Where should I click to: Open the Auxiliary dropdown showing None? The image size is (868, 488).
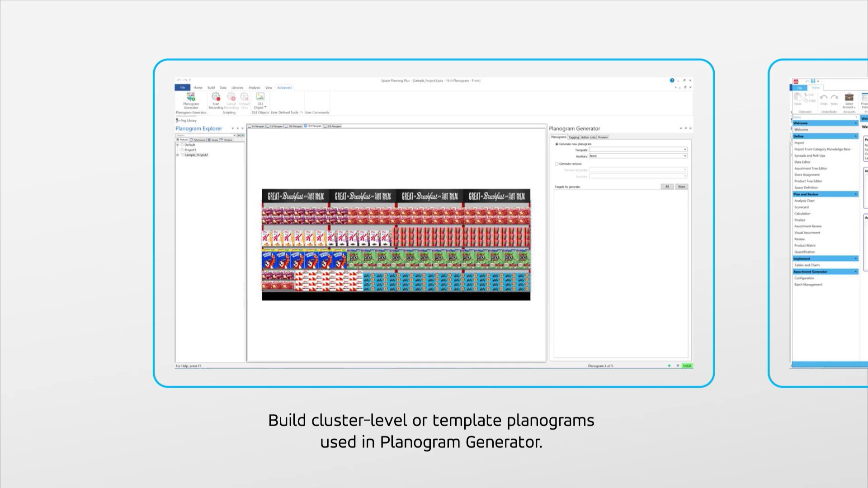[x=685, y=156]
